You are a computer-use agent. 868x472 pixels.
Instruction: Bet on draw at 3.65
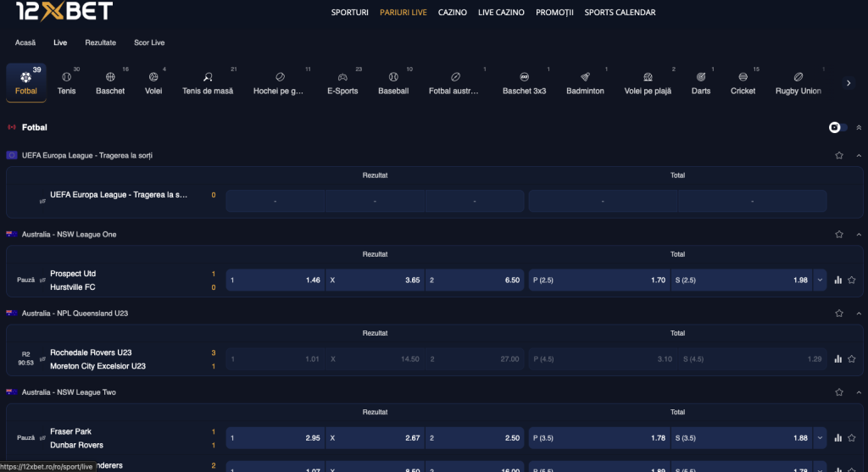375,280
